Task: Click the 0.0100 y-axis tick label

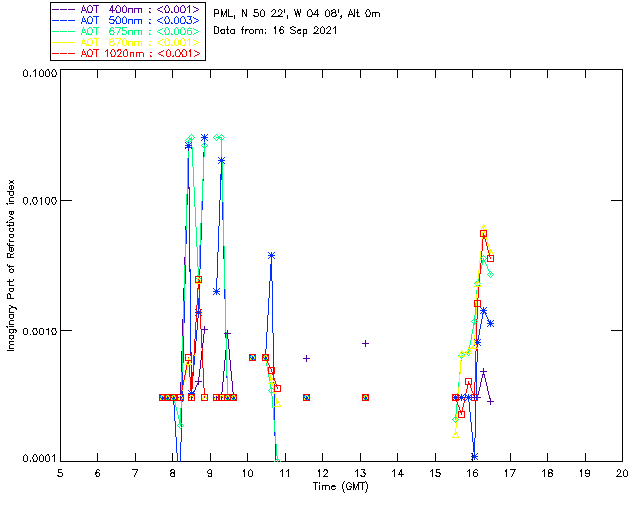Action: coord(40,201)
